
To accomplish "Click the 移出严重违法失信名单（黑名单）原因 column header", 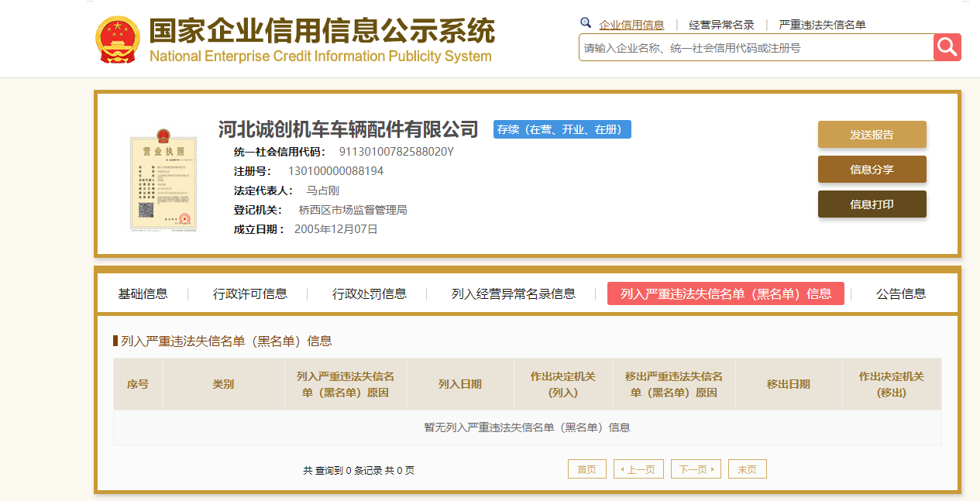I will (674, 384).
